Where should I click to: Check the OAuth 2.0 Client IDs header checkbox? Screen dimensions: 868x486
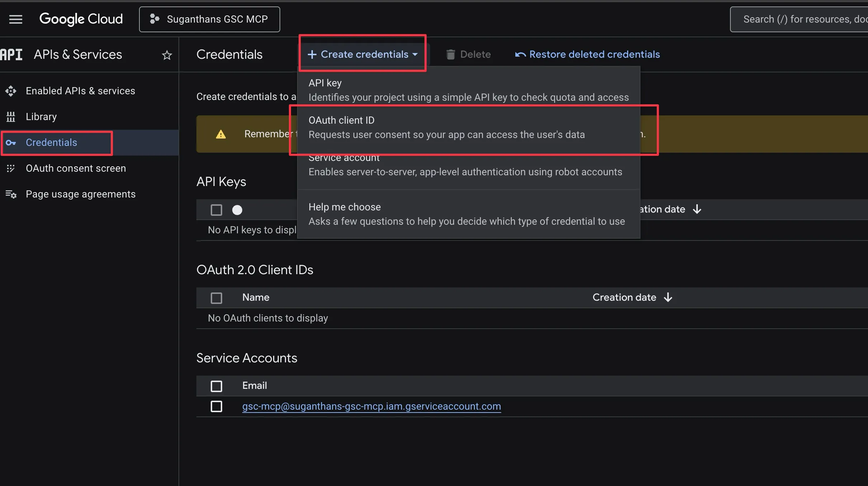[x=216, y=298]
